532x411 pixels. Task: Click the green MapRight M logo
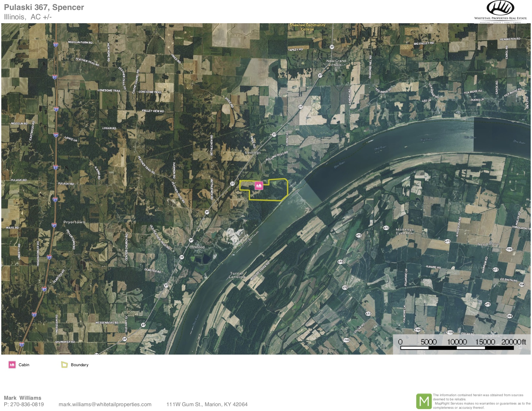[424, 401]
